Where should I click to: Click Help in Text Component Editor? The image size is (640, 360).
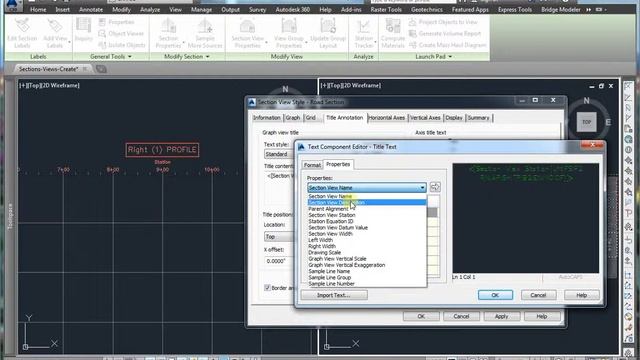582,295
